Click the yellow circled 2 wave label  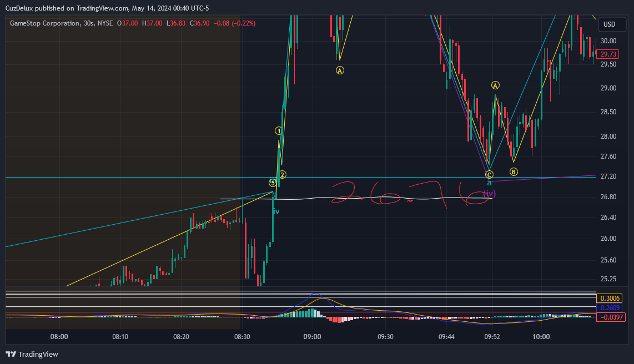click(x=283, y=175)
